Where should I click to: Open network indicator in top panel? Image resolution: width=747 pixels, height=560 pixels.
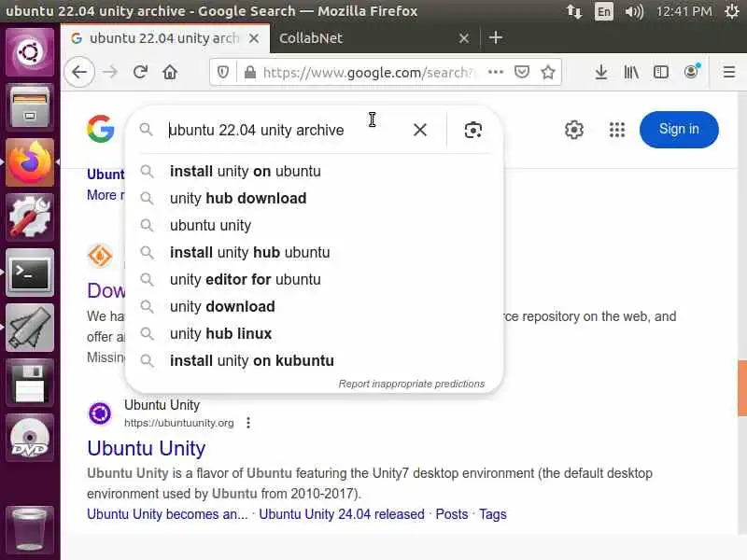pyautogui.click(x=574, y=11)
